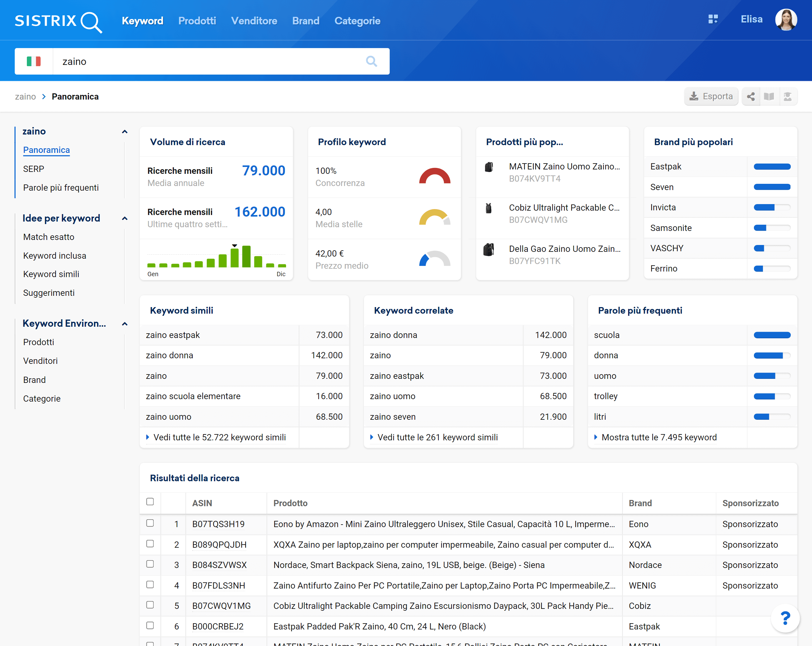Click the Prodotto column header
The image size is (812, 646).
(290, 503)
